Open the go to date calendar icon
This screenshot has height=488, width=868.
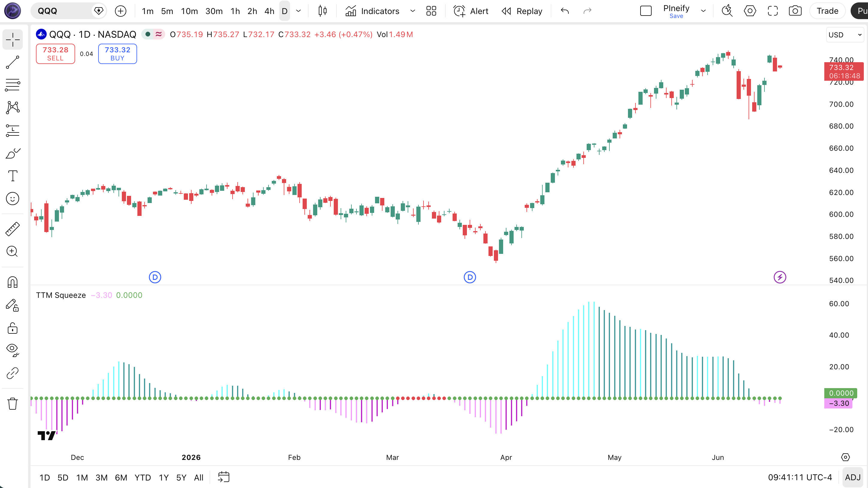[x=223, y=477]
